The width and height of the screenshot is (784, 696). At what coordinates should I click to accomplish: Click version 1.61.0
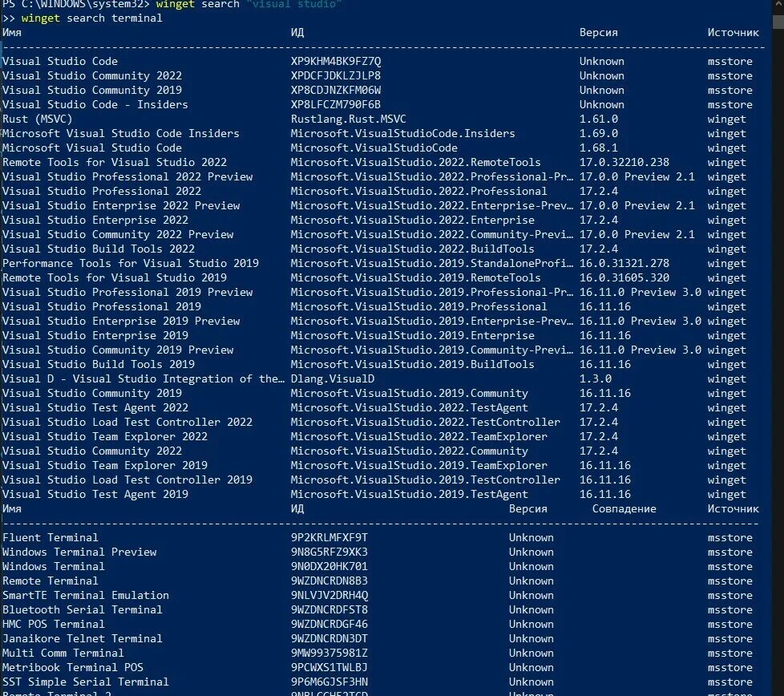[x=599, y=119]
